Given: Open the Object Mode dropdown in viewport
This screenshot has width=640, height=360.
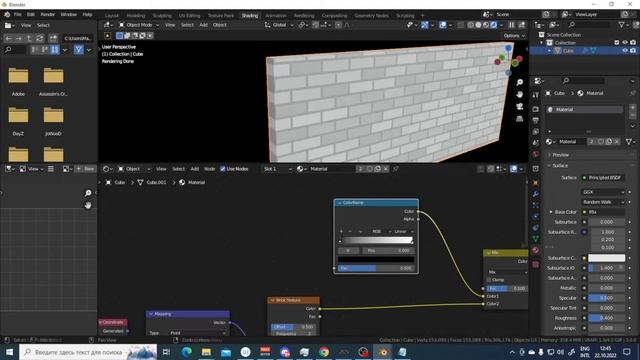Looking at the screenshot, I should coord(139,25).
